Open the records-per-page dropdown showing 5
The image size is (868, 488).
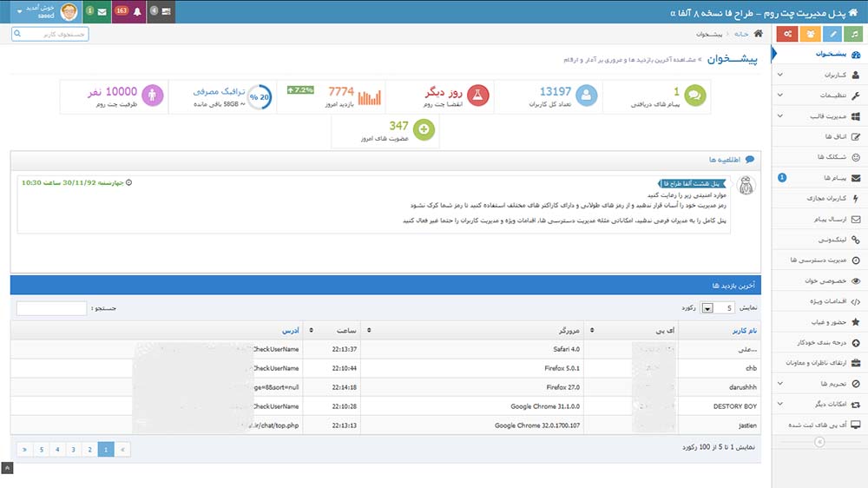pos(718,308)
